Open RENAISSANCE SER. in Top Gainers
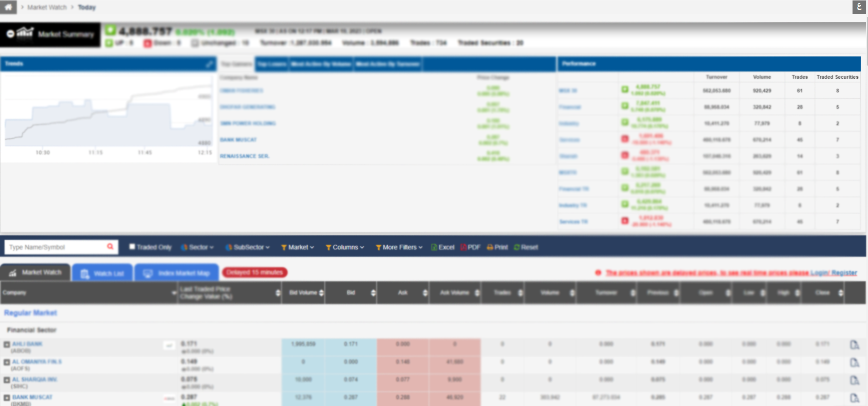This screenshot has width=868, height=406. coord(244,156)
